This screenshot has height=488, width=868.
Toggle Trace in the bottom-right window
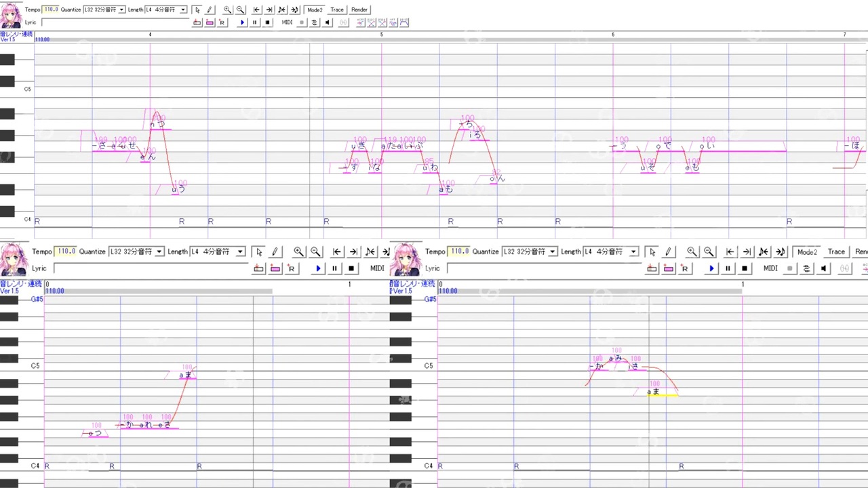tap(836, 251)
